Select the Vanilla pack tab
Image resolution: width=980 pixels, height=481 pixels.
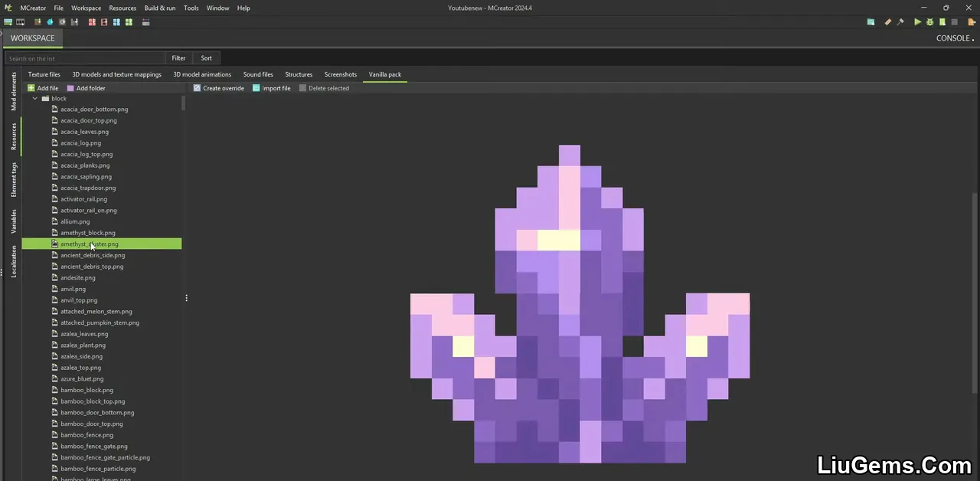pos(385,74)
